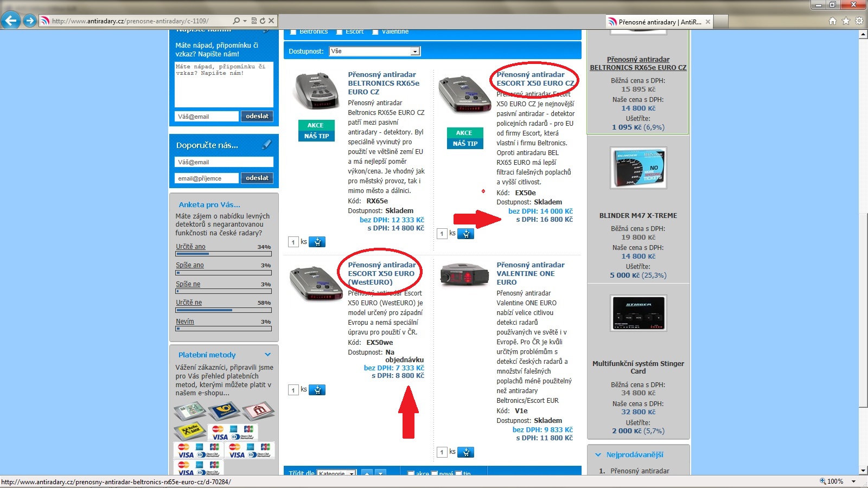Viewport: 868px width, 488px height.
Task: Open the browser Favorites star icon
Action: pyautogui.click(x=846, y=21)
